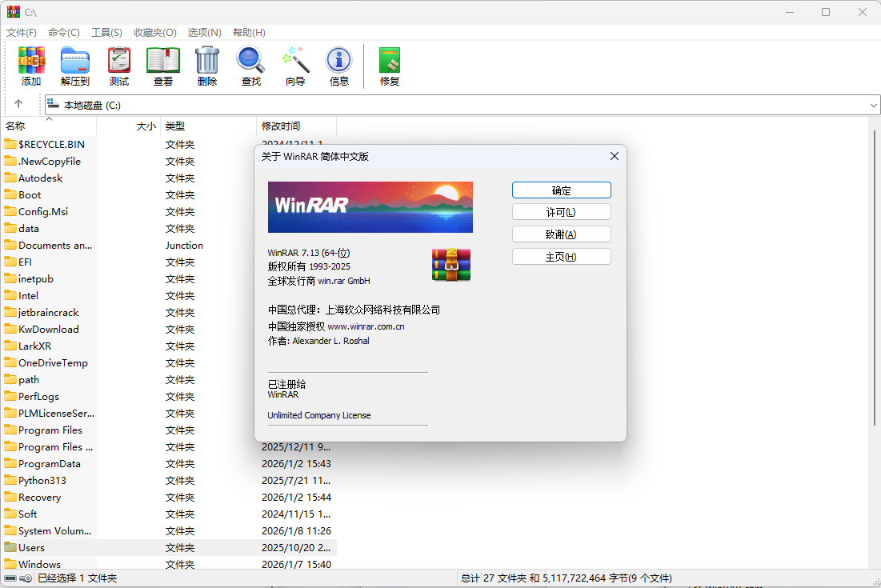The width and height of the screenshot is (881, 588).
Task: Open the 文件(F) menu
Action: click(22, 33)
